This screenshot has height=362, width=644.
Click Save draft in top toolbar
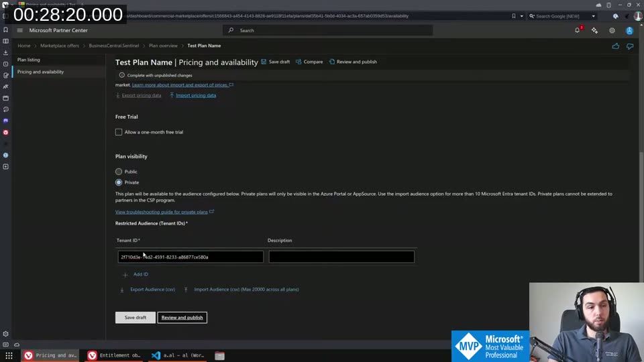pos(275,62)
